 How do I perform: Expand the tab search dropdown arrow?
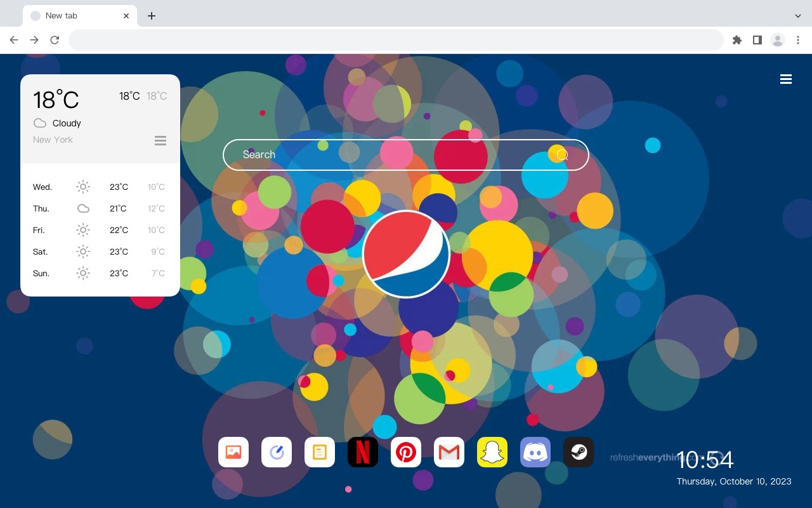click(798, 16)
